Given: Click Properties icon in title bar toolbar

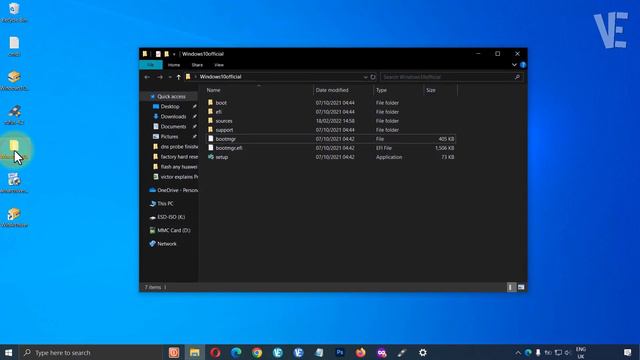Looking at the screenshot, I should pos(158,54).
